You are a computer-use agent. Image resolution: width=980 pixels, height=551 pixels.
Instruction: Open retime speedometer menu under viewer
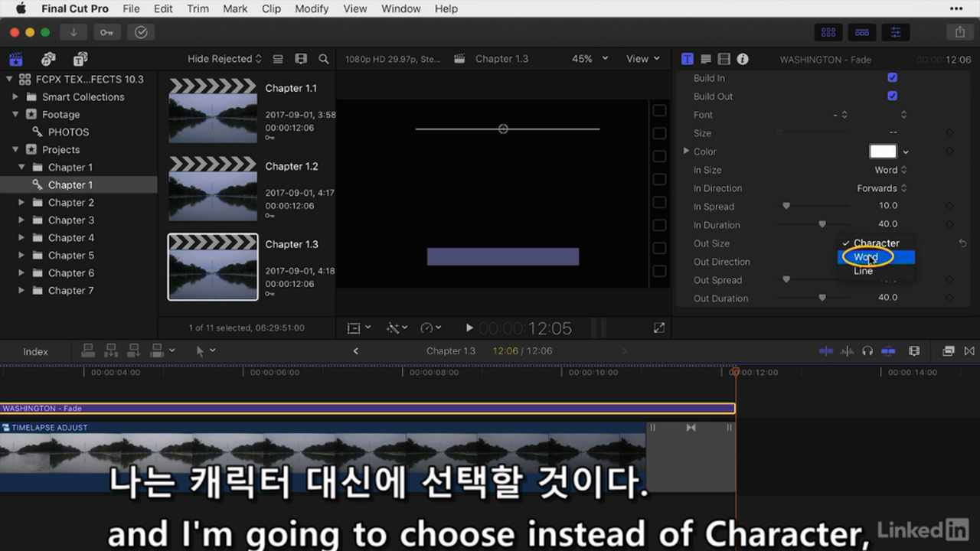[431, 328]
